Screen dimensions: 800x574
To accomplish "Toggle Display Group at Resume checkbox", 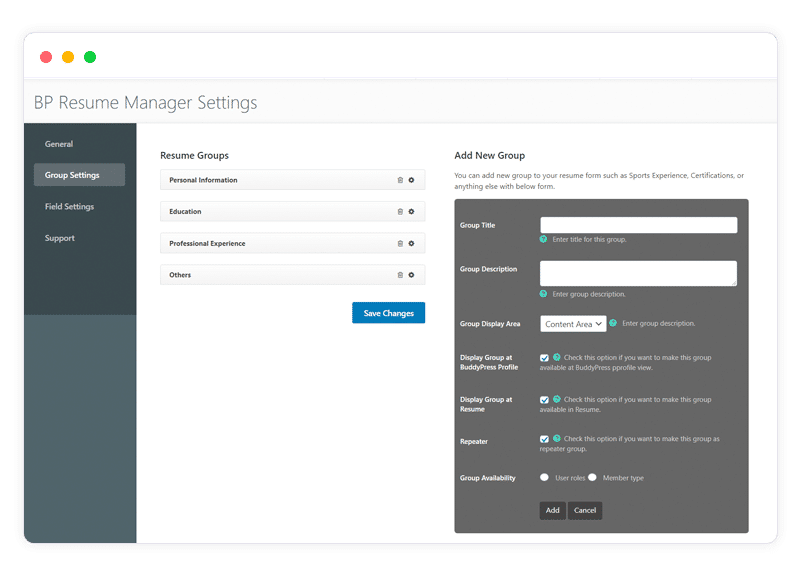I will (544, 400).
